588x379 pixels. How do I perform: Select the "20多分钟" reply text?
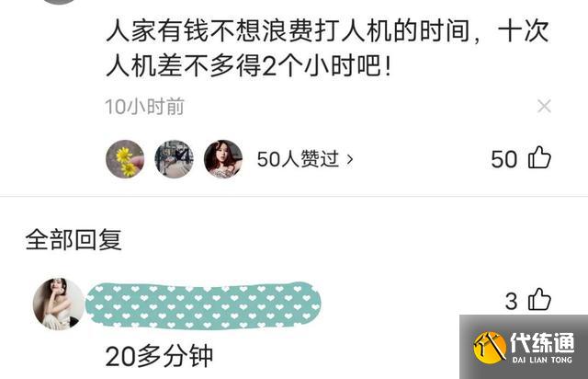click(159, 356)
